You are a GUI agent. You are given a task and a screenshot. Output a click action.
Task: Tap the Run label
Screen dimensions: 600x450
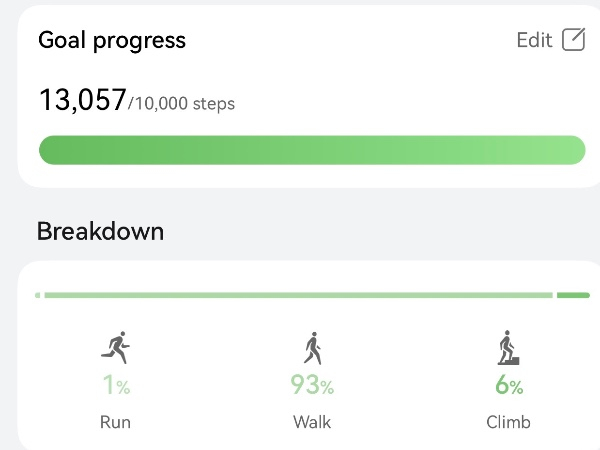[116, 422]
